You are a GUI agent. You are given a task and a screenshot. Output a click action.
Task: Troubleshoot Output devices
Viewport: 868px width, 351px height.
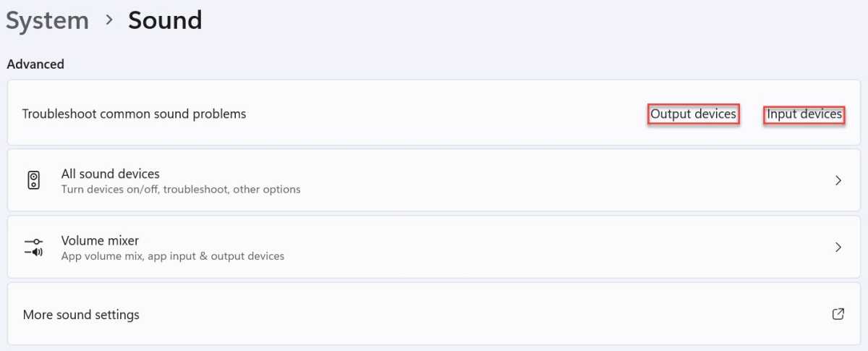(693, 114)
